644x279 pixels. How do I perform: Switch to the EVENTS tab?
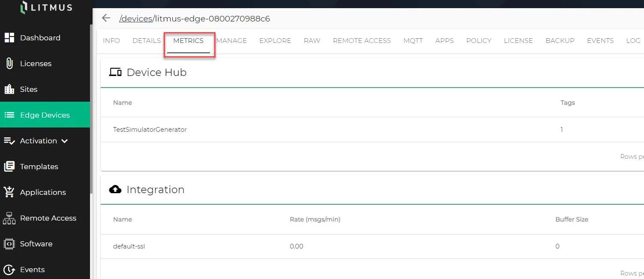(x=600, y=41)
